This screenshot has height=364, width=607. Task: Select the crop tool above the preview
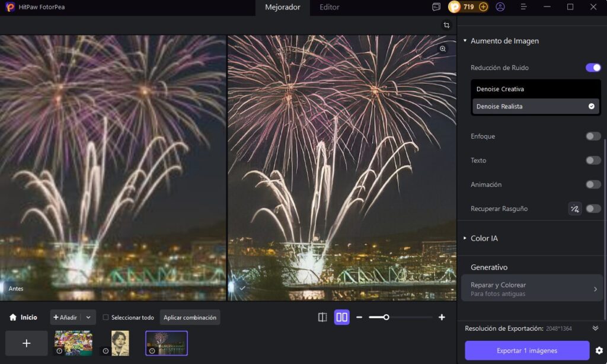[x=446, y=25]
